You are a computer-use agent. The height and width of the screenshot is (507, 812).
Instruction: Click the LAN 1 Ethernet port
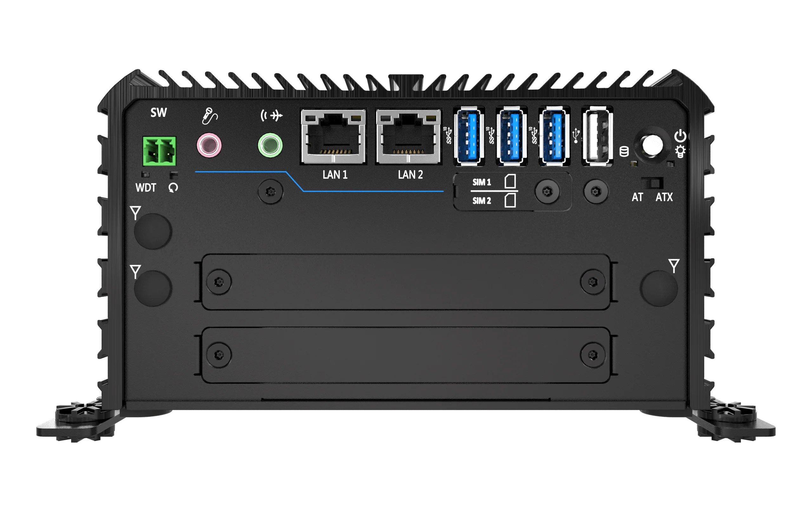(333, 137)
